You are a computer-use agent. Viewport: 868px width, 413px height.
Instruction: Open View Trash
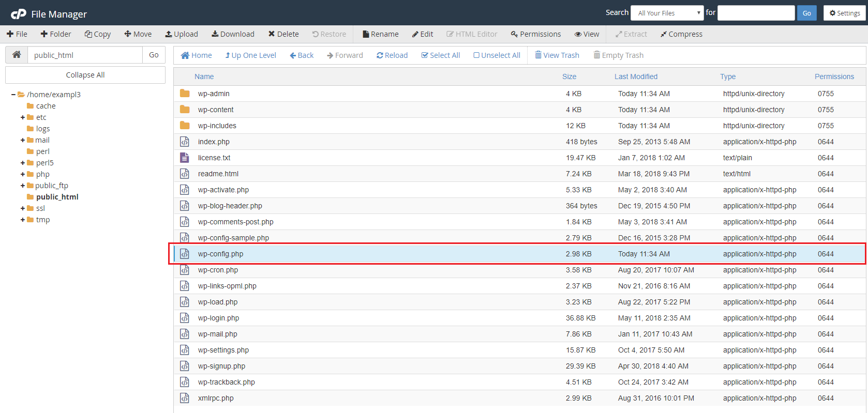557,55
